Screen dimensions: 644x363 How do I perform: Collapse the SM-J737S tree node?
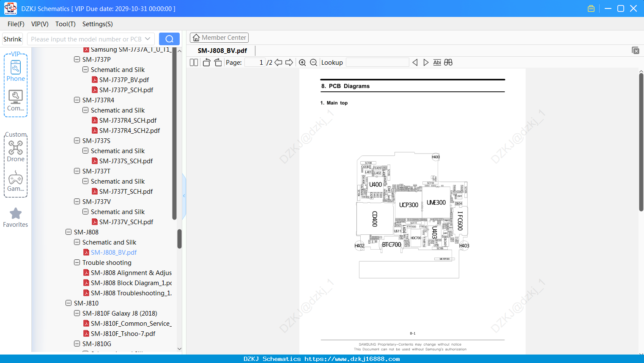pos(77,140)
